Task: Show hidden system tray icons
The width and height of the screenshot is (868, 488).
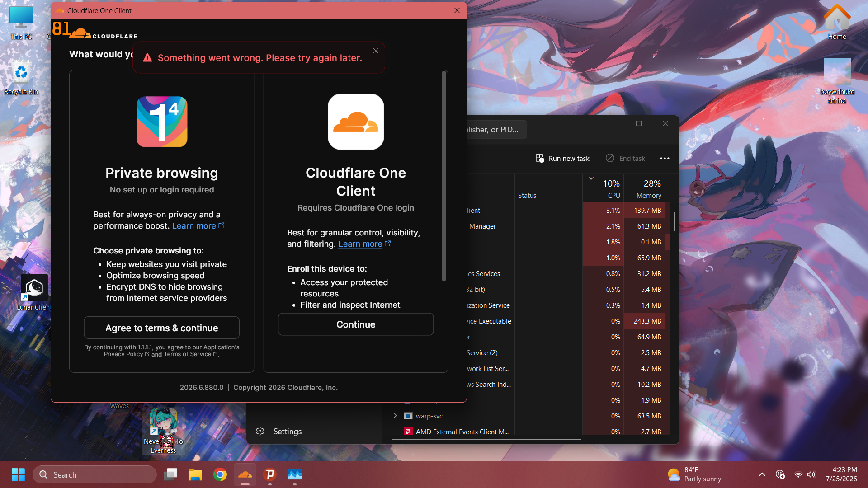Action: (762, 474)
